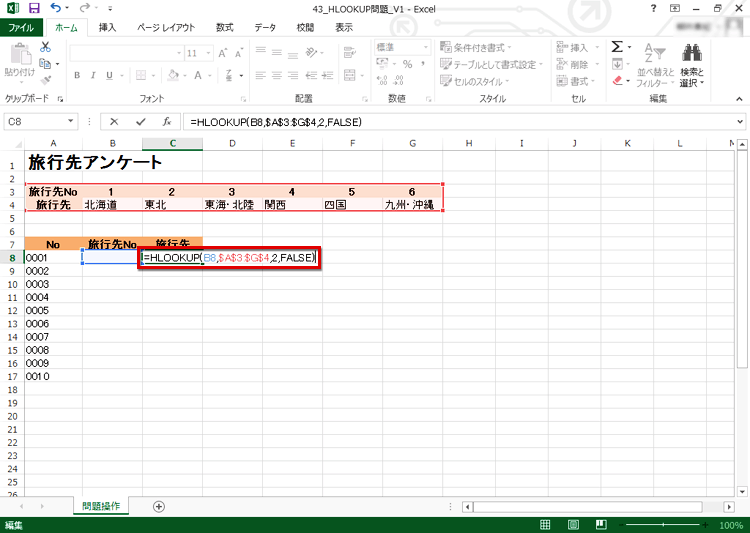750x533 pixels.
Task: Select Bottom Align icon
Action: click(x=293, y=54)
